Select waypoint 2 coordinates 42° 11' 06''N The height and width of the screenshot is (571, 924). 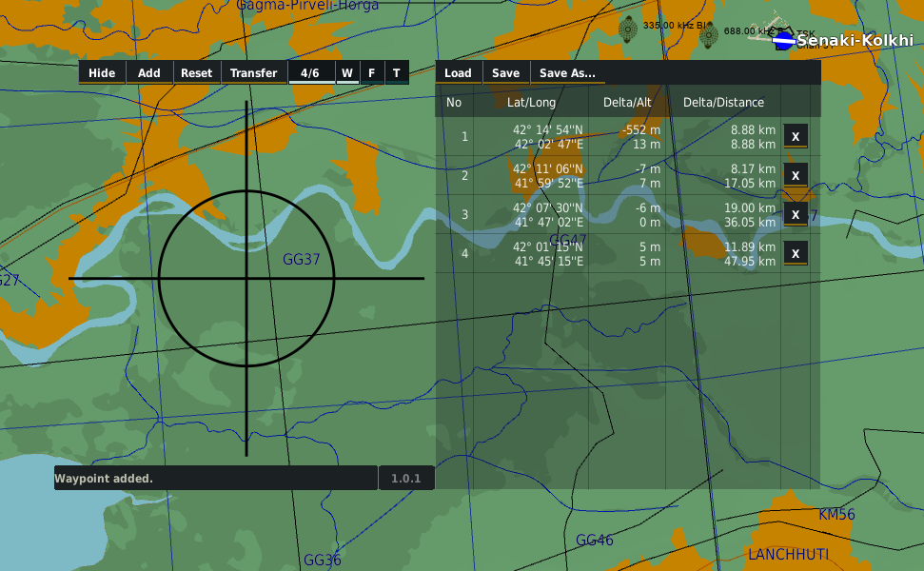(x=547, y=169)
